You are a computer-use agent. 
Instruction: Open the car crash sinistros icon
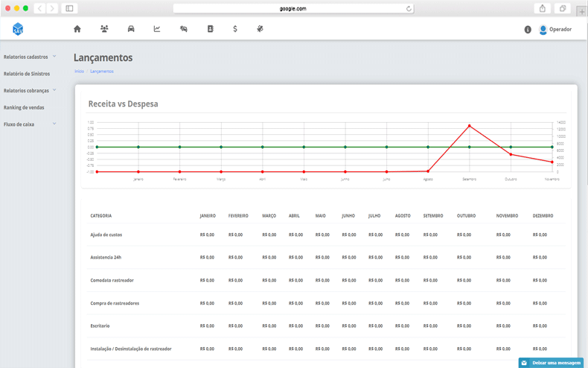(183, 29)
